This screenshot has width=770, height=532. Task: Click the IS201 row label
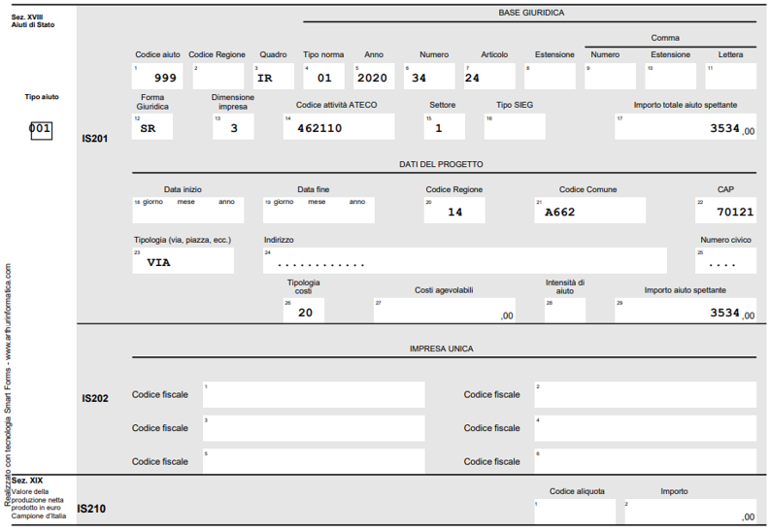coord(95,139)
